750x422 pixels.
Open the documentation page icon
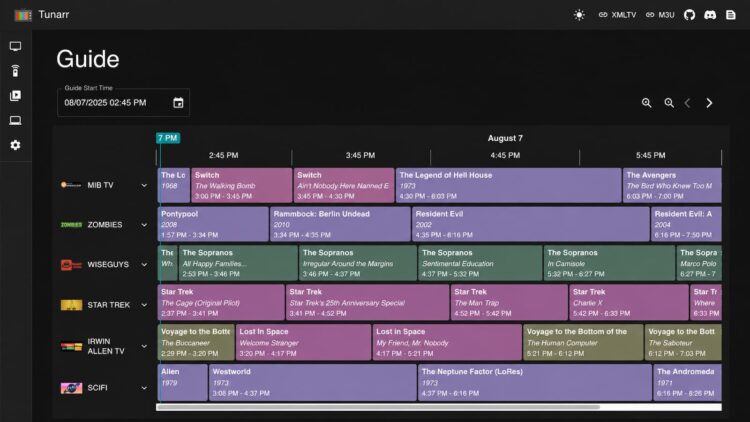(x=731, y=15)
